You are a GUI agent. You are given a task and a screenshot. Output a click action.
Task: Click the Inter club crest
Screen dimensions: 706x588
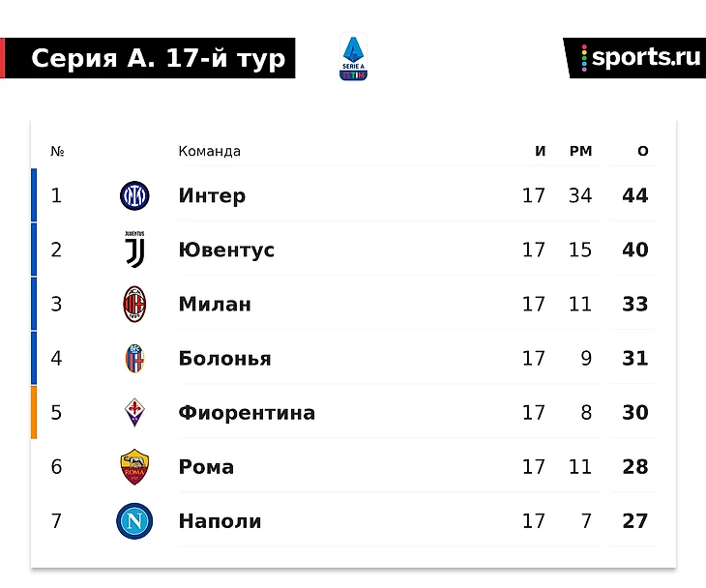[134, 196]
